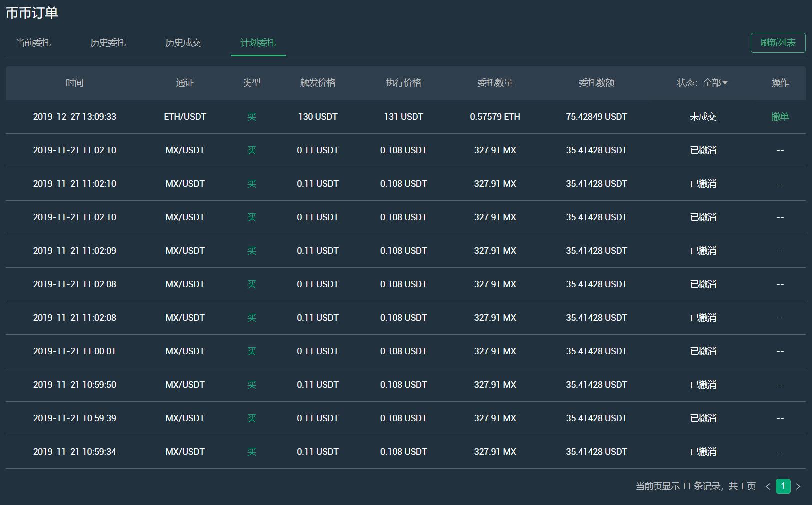The width and height of the screenshot is (812, 505).
Task: Click the 触发价格 column header
Action: point(318,83)
